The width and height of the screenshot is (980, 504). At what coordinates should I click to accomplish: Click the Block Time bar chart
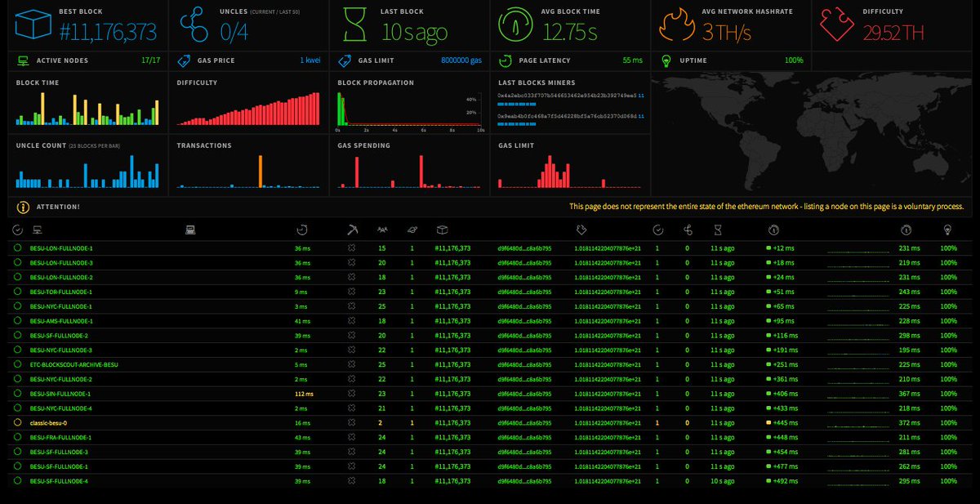click(x=87, y=109)
